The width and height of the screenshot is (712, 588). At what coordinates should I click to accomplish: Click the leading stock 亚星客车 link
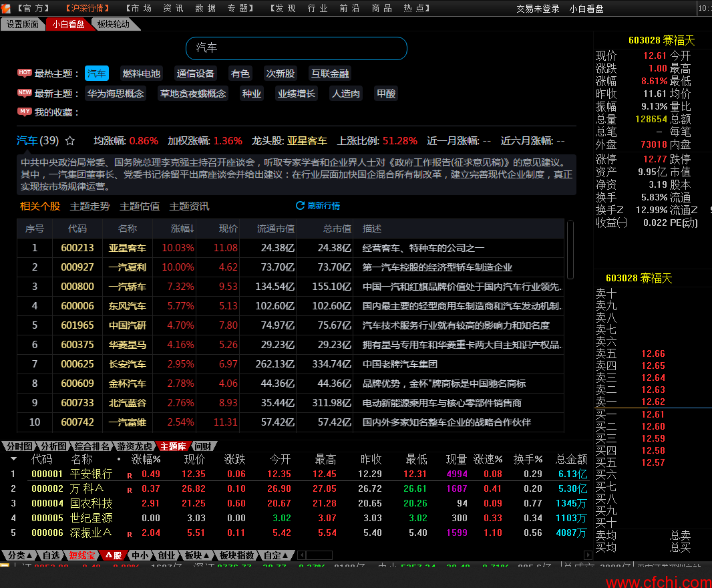tap(307, 141)
